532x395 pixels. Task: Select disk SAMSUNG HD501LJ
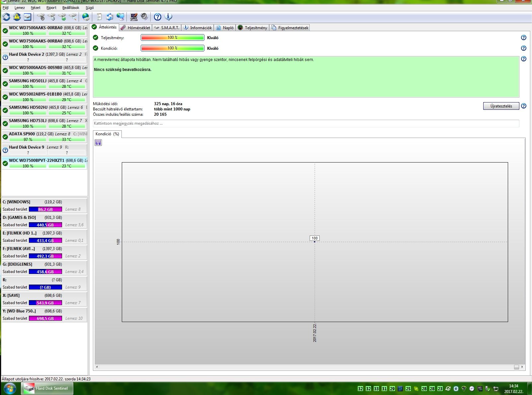[x=44, y=84]
